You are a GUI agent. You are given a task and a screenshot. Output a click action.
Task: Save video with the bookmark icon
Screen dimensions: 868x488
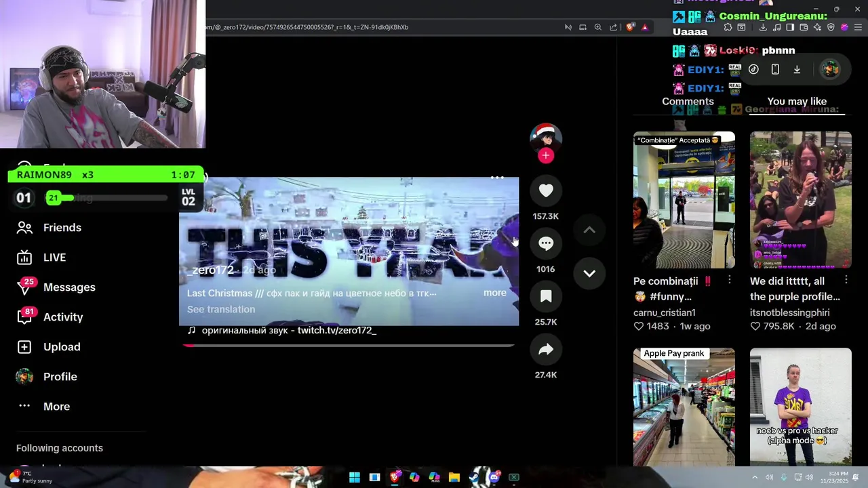pyautogui.click(x=546, y=296)
